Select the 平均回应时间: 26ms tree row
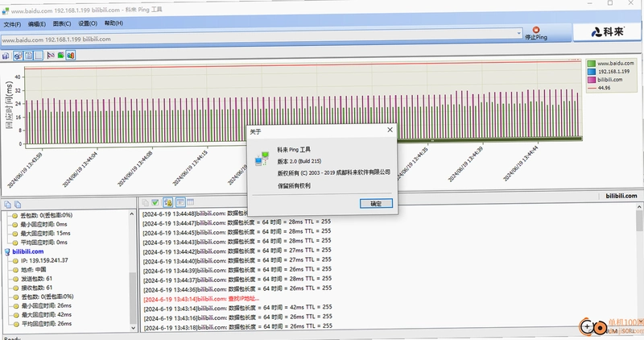 click(x=46, y=324)
